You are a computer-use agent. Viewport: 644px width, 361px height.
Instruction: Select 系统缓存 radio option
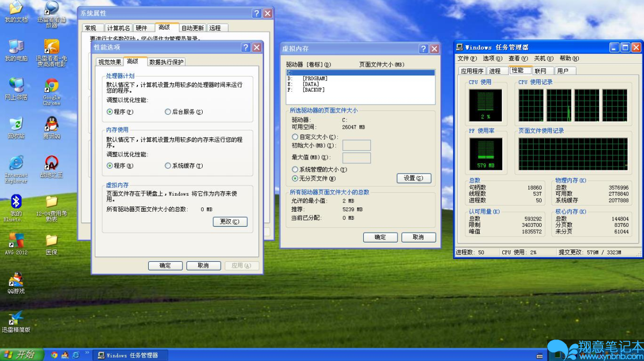point(184,165)
